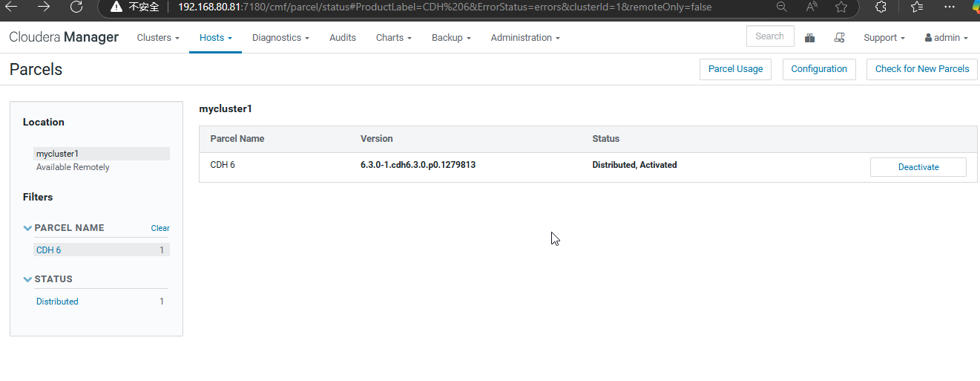Click the Status column header

click(606, 139)
